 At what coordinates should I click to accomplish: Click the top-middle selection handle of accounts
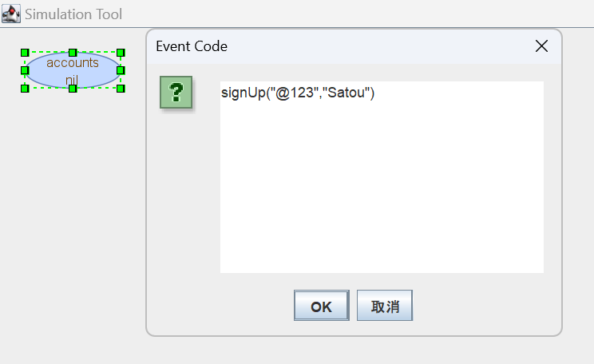(x=73, y=53)
